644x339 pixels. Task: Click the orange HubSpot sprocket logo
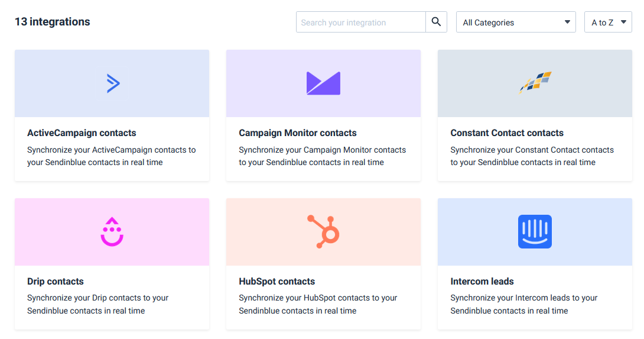tap(323, 232)
